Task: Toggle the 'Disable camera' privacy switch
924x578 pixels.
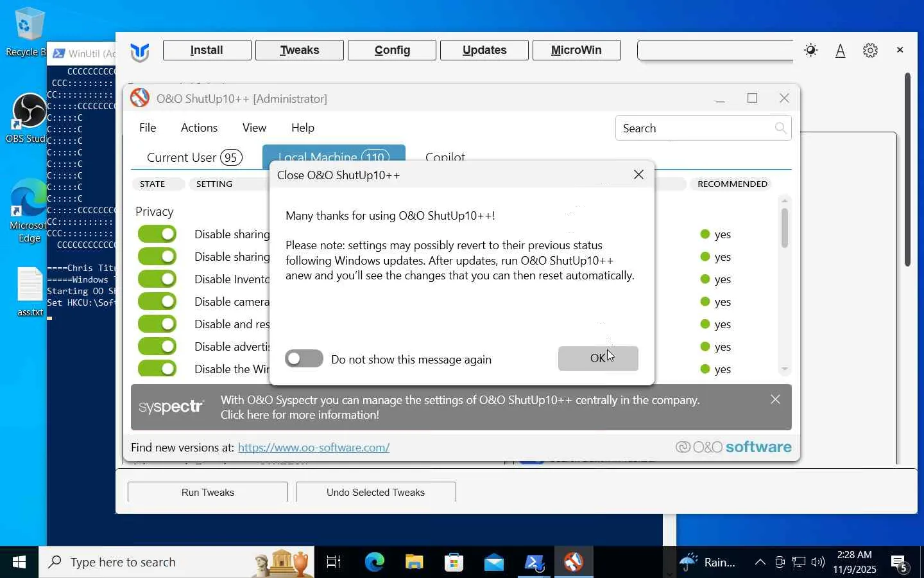Action: point(157,301)
